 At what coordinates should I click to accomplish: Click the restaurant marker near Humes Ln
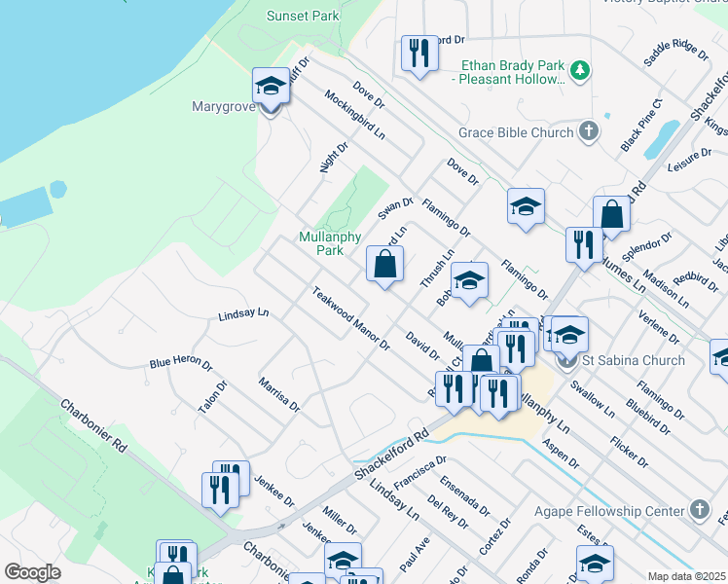click(584, 245)
